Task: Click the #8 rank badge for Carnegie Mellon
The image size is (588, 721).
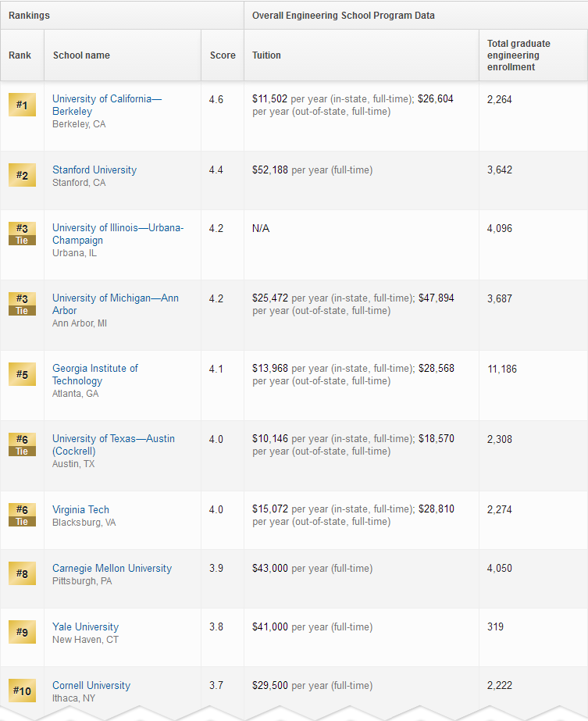Action: [22, 573]
